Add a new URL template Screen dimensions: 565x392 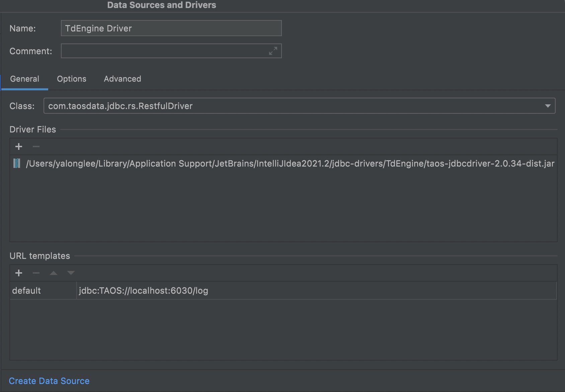click(19, 273)
